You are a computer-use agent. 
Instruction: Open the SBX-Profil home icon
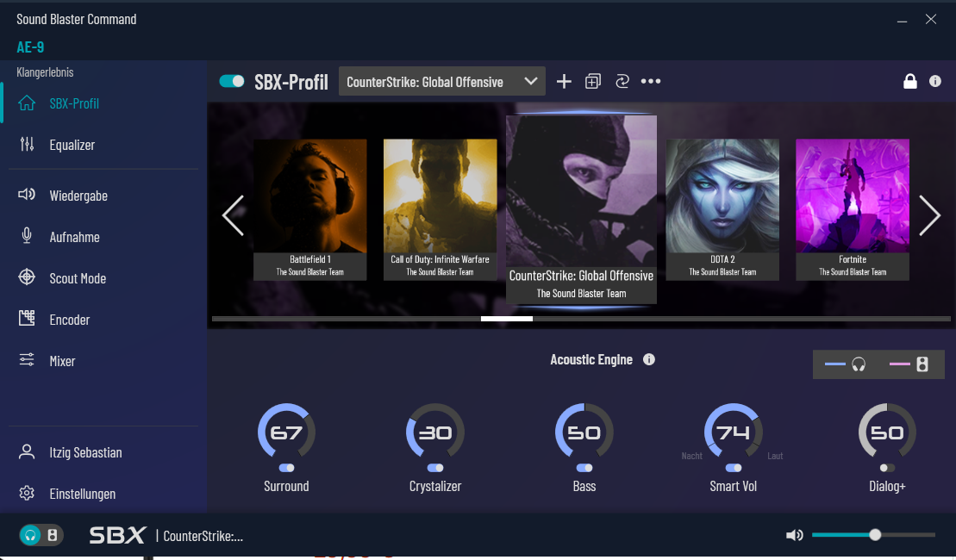pyautogui.click(x=27, y=103)
